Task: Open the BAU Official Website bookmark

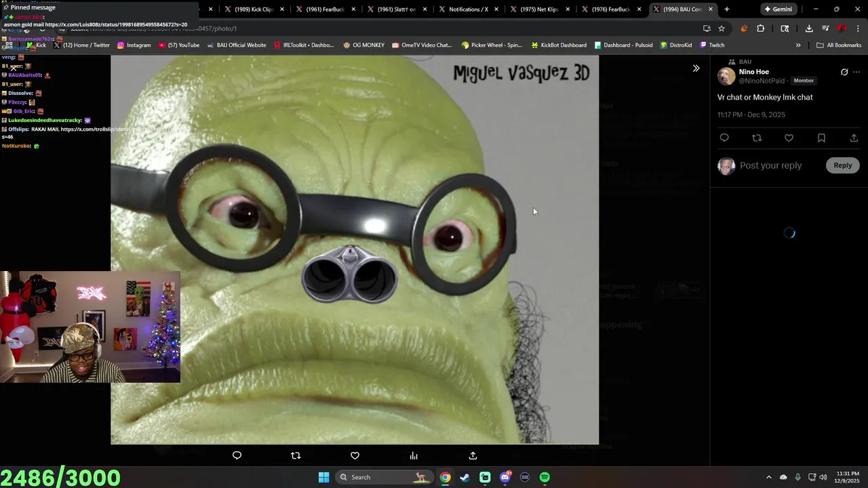Action: (236, 45)
